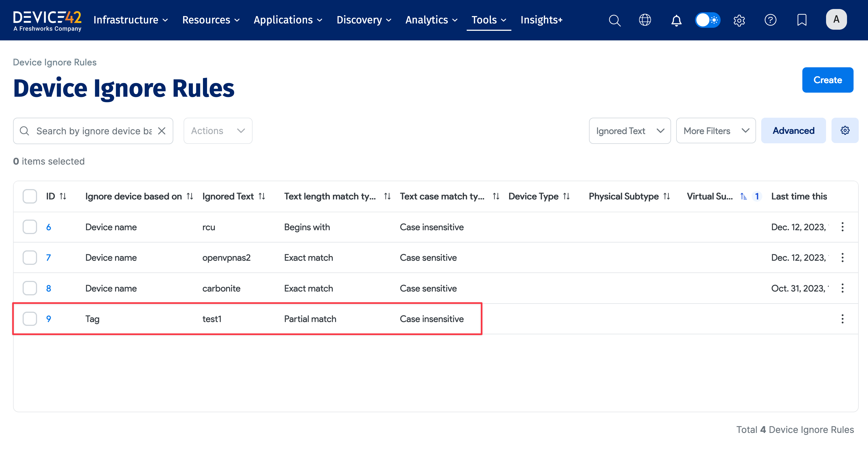The height and width of the screenshot is (455, 868).
Task: Open the bookmarks icon
Action: click(802, 20)
